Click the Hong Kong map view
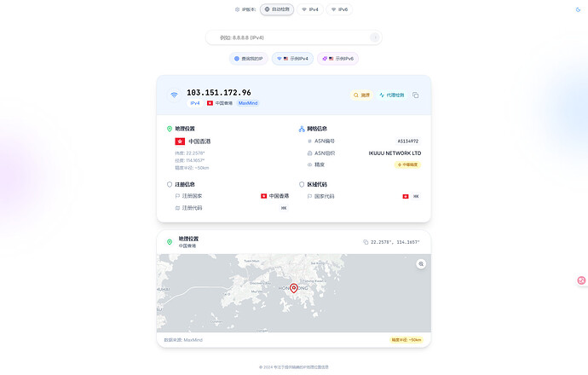Viewport: 588px width, 375px height. (x=294, y=293)
